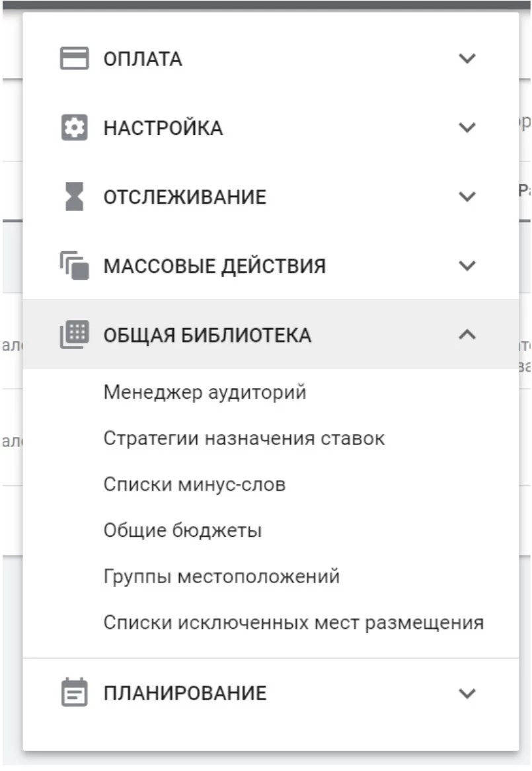Click the gear icon beside НАСТРОЙКА
The height and width of the screenshot is (771, 532).
click(x=74, y=128)
